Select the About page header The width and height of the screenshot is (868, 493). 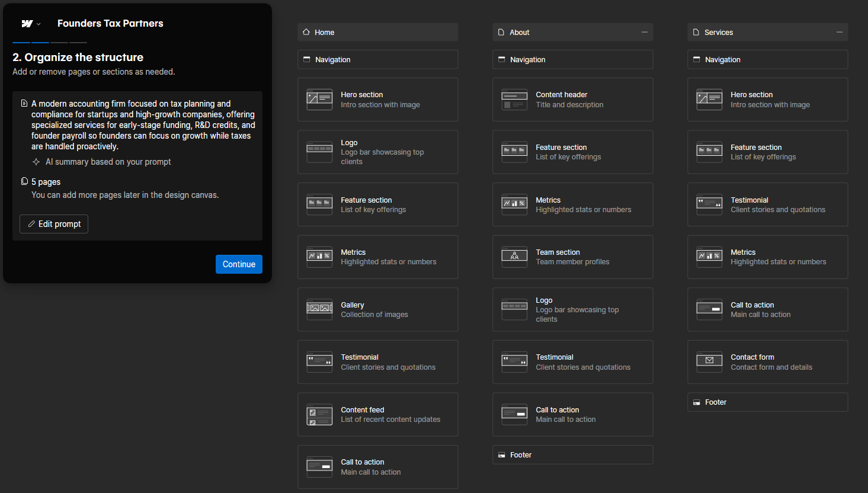572,32
